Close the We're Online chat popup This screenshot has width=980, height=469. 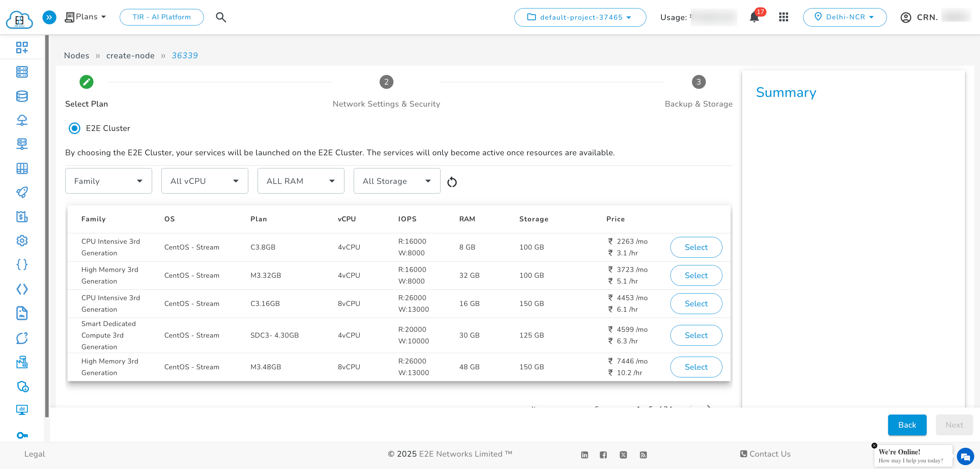tap(875, 445)
